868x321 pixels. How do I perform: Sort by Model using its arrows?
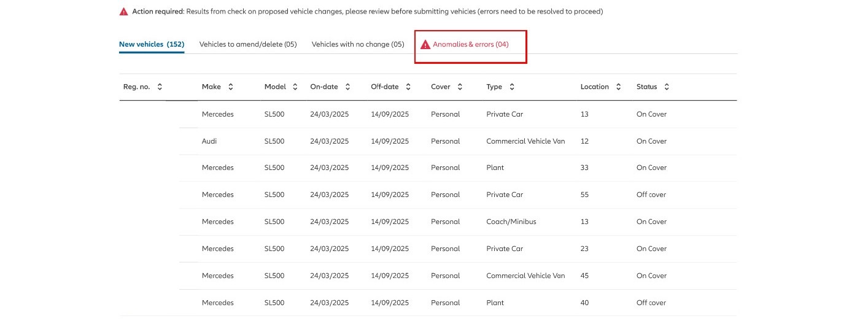click(x=295, y=87)
